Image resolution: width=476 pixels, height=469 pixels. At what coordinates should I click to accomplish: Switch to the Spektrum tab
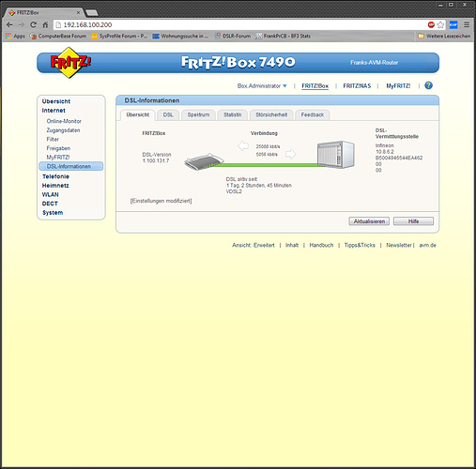tap(198, 115)
